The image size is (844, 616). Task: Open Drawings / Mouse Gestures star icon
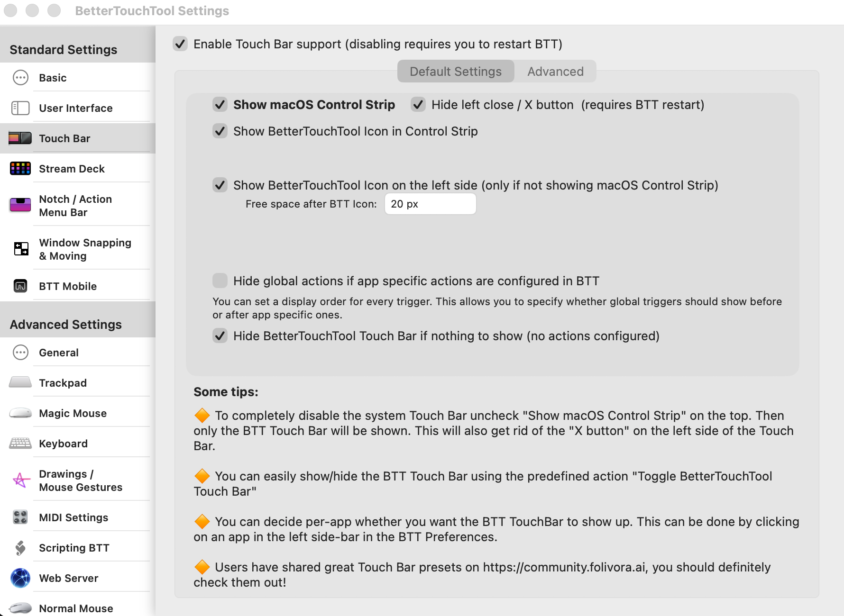tap(20, 480)
